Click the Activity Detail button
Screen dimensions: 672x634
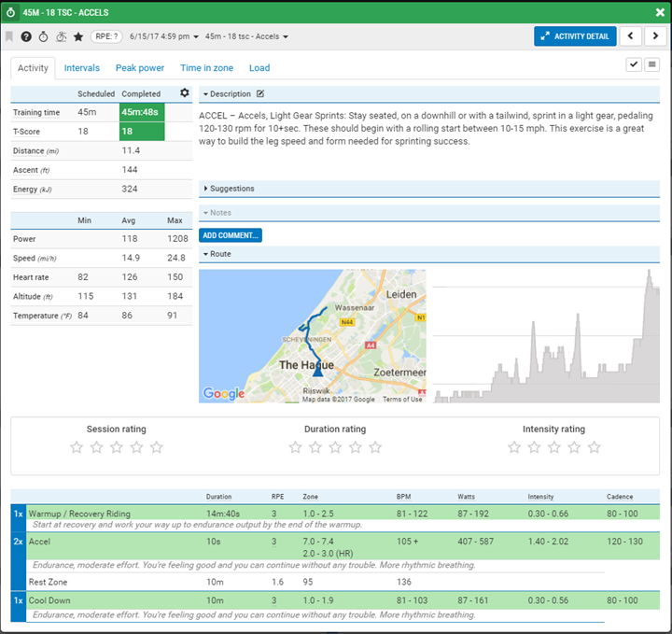click(x=574, y=36)
